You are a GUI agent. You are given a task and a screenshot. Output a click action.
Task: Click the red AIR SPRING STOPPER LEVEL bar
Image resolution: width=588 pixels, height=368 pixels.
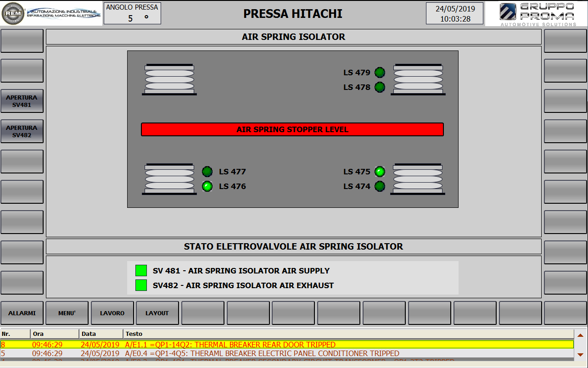[292, 129]
